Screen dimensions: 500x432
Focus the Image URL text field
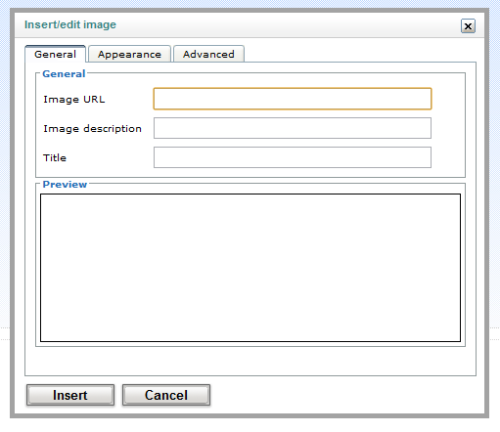click(x=292, y=99)
